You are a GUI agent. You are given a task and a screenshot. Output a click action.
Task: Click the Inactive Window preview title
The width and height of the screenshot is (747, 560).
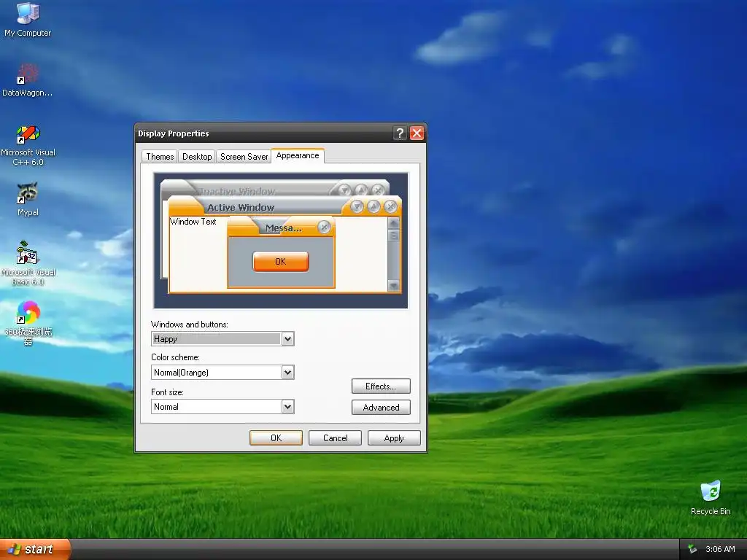[237, 191]
